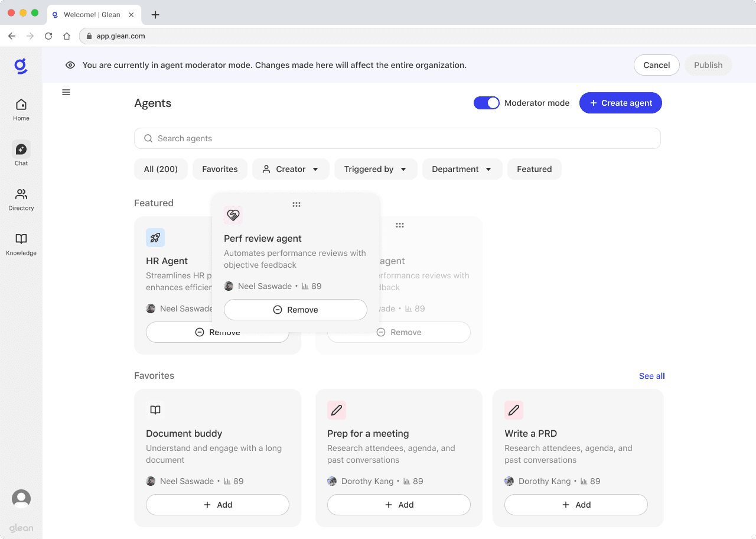Open Chat from the sidebar
The width and height of the screenshot is (756, 539).
tap(21, 154)
